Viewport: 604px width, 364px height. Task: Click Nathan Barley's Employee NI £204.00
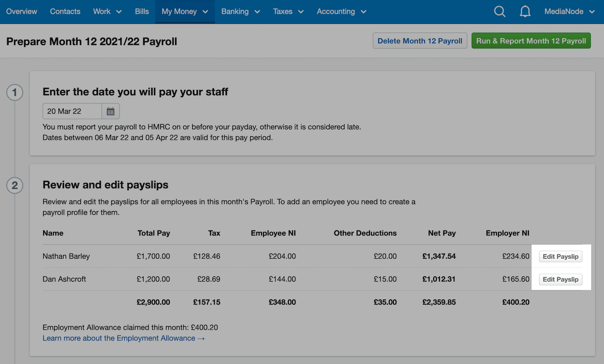[283, 256]
